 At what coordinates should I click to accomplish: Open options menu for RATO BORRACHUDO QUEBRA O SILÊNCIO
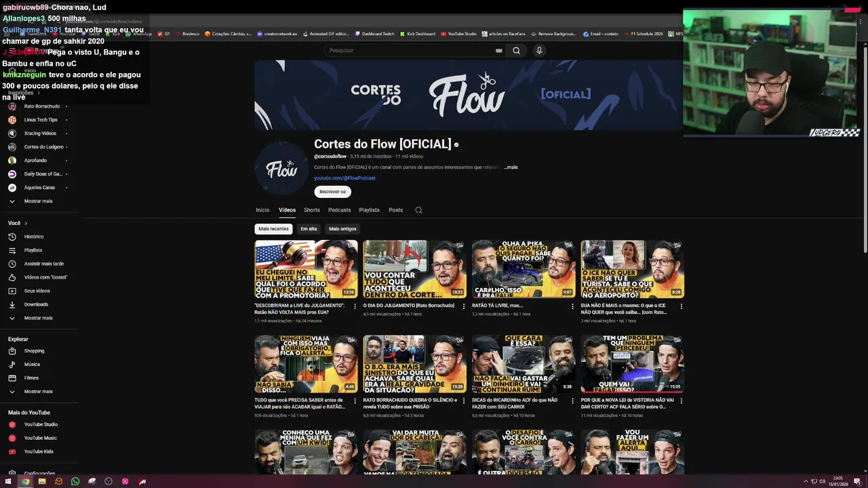[464, 401]
